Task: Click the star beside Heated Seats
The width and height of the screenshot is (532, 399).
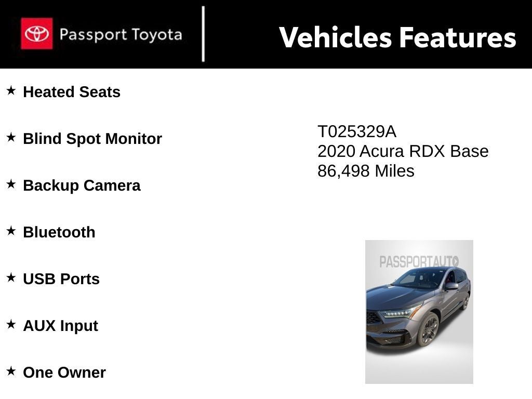Action: point(11,91)
